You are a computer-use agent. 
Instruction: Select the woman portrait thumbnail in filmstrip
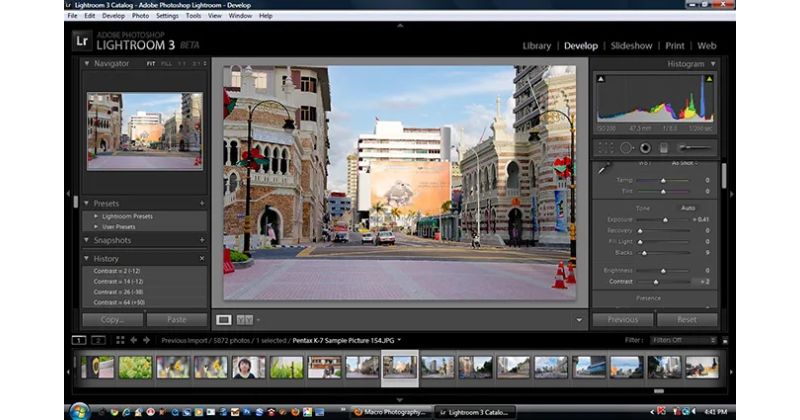click(x=249, y=367)
